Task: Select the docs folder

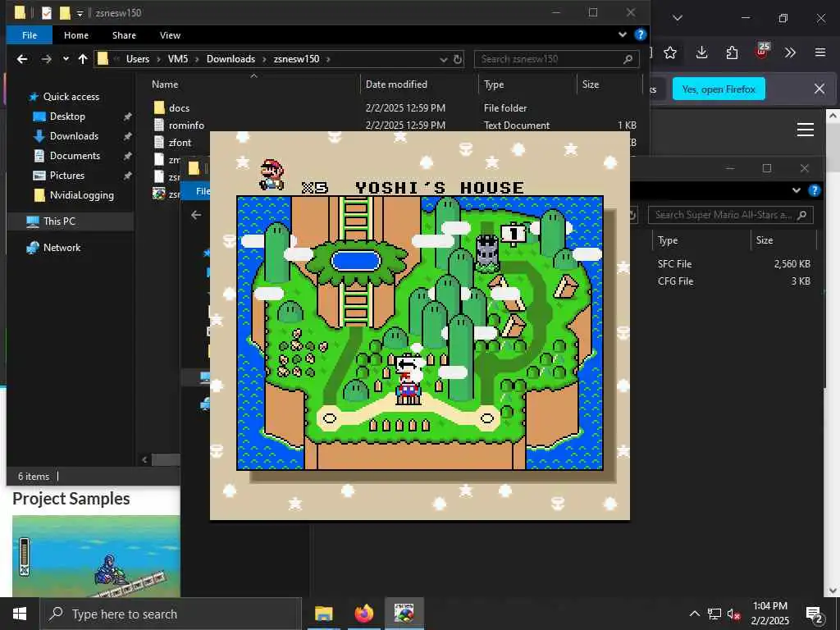Action: [x=179, y=107]
